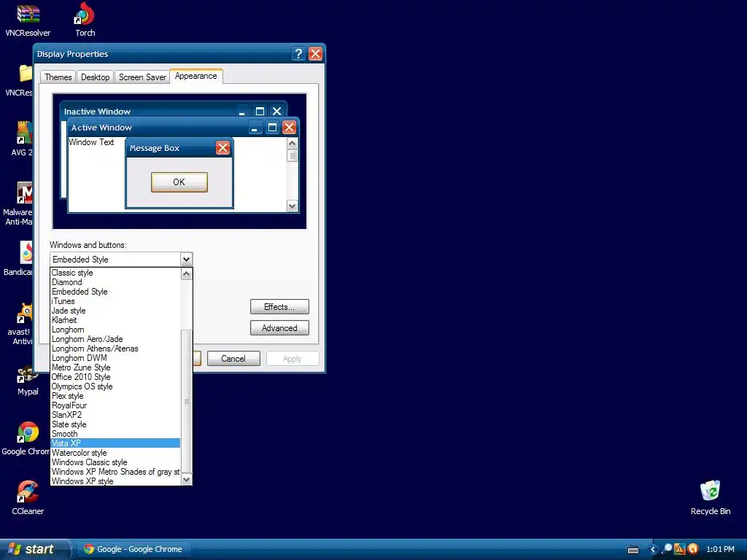Choose Longhorn DWM style
The image size is (747, 560).
tap(115, 358)
